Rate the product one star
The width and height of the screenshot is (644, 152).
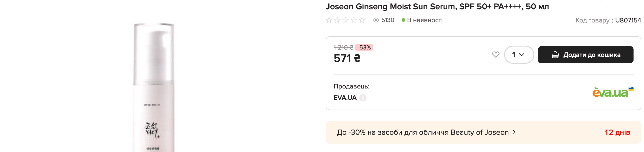[329, 20]
